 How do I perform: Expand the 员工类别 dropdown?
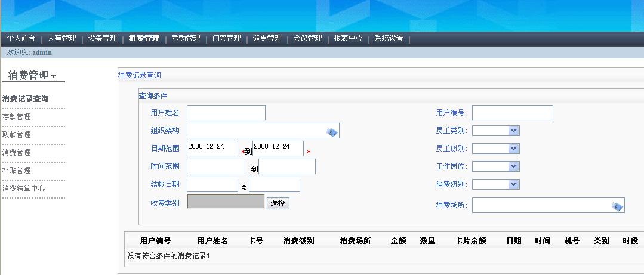[513, 131]
